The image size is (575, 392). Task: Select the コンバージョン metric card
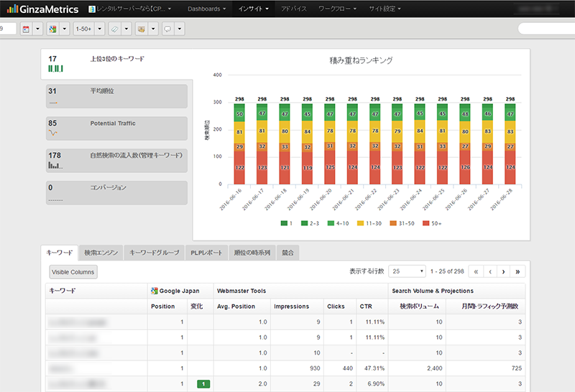point(116,192)
